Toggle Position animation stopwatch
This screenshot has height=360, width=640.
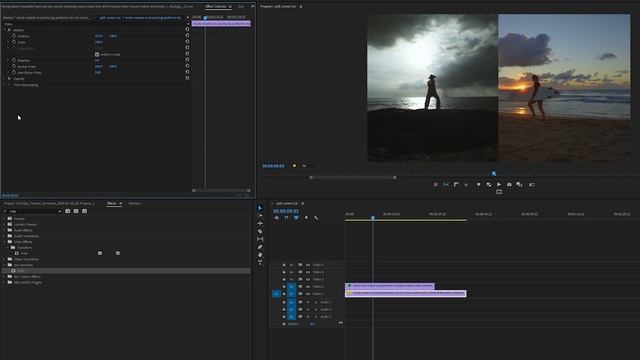tap(14, 36)
